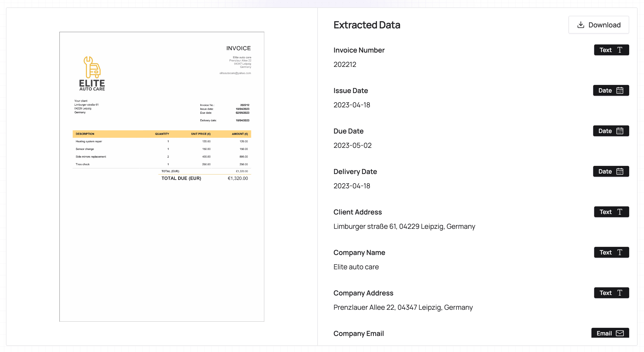644x352 pixels.
Task: Click 02/05/2023 due date on invoice
Action: pyautogui.click(x=242, y=113)
